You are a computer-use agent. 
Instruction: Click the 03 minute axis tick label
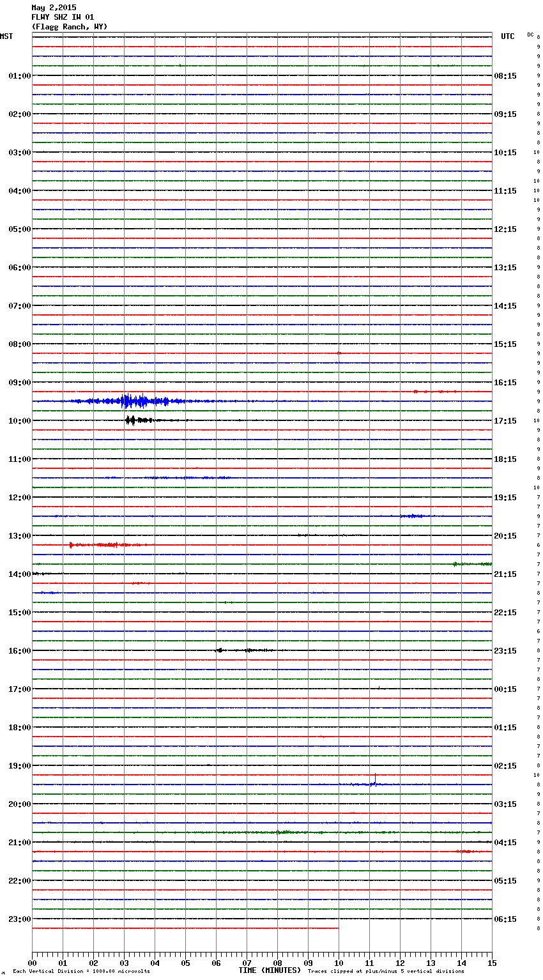pyautogui.click(x=124, y=963)
